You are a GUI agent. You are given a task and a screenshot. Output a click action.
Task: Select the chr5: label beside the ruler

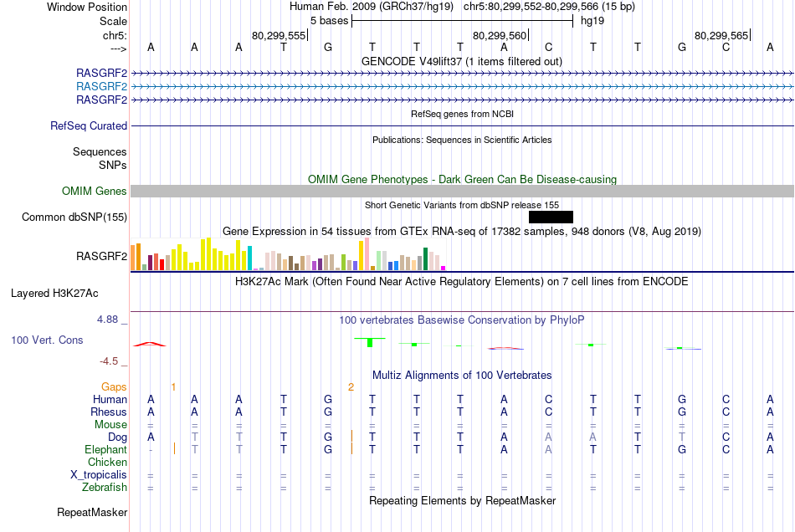[115, 35]
